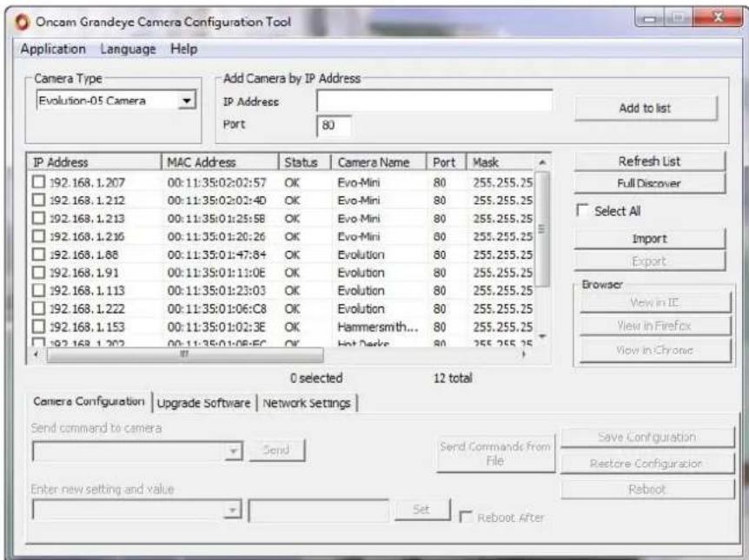Toggle the Select All checkbox

coord(583,210)
